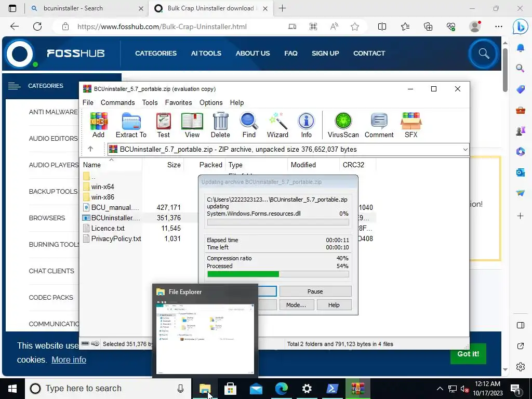Open the More info cookie link
This screenshot has width=532, height=399.
coord(69,360)
